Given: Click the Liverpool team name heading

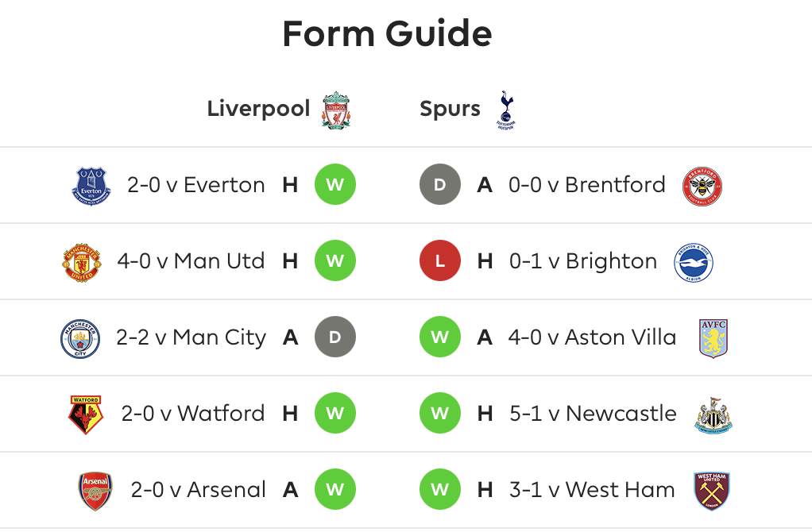Looking at the screenshot, I should (x=258, y=109).
